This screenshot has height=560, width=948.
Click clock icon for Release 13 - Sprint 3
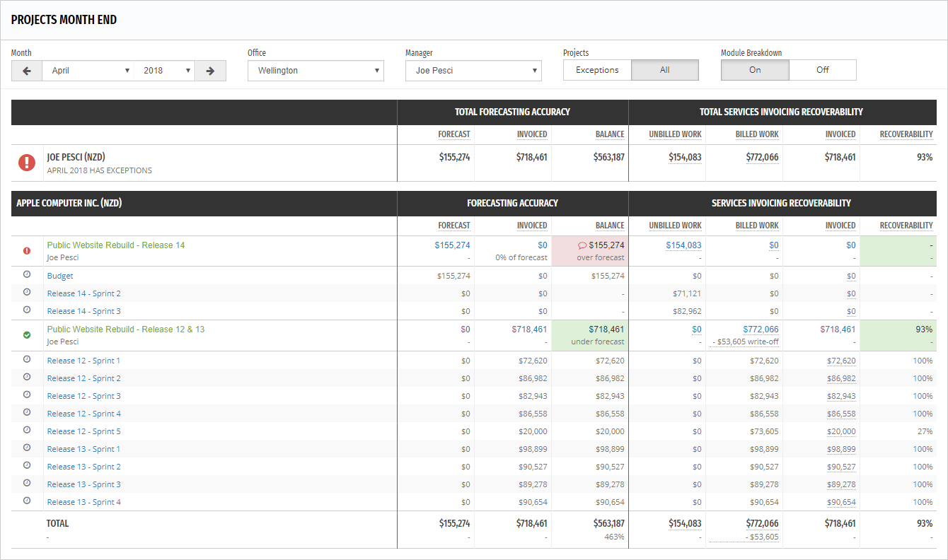coord(27,483)
